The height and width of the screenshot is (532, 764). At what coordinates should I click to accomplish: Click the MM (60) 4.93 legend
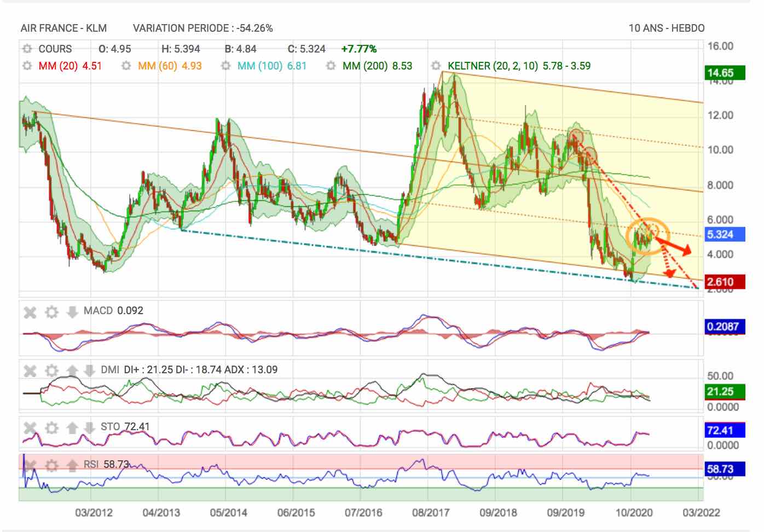tap(170, 66)
